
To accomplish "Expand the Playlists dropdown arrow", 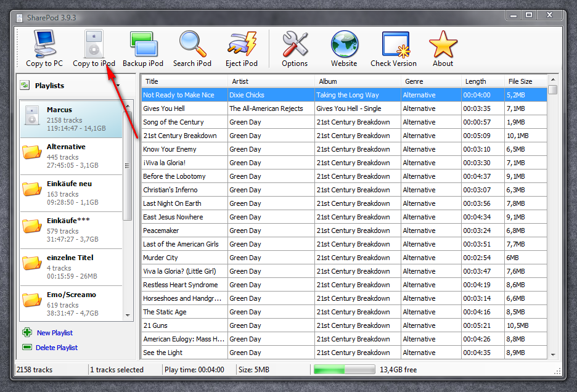I will 118,86.
